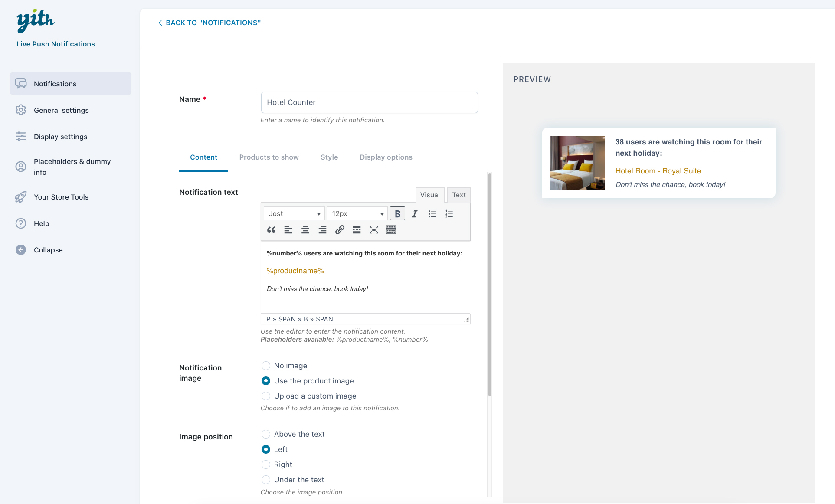This screenshot has height=504, width=835.
Task: Switch to the Content tab
Action: (203, 157)
